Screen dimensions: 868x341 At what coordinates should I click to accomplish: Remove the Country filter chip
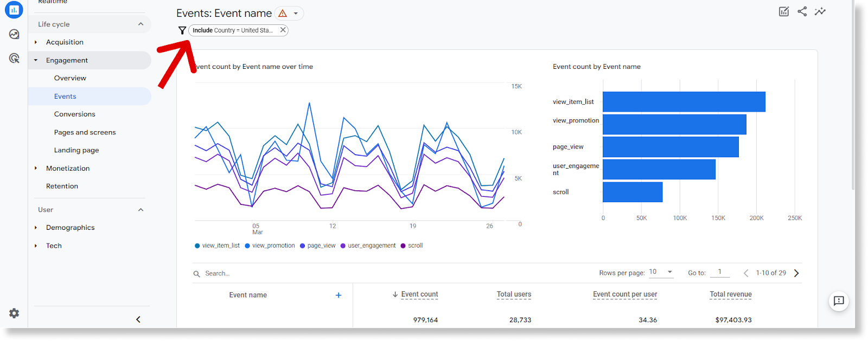283,30
